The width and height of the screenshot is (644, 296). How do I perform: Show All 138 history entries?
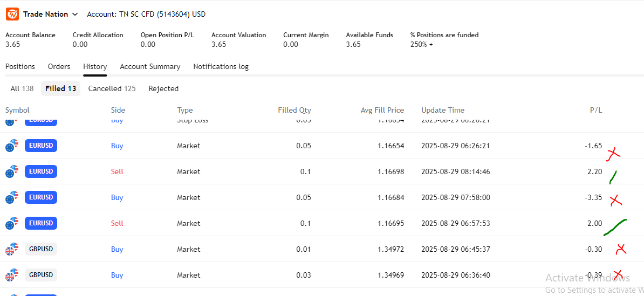coord(22,88)
